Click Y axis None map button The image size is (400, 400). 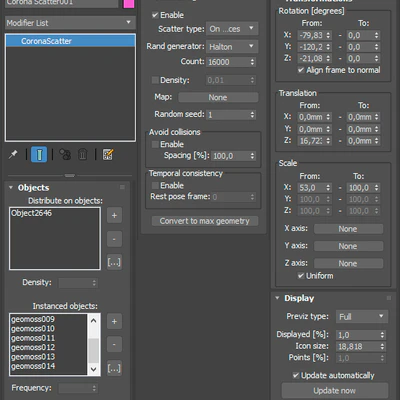(x=348, y=246)
